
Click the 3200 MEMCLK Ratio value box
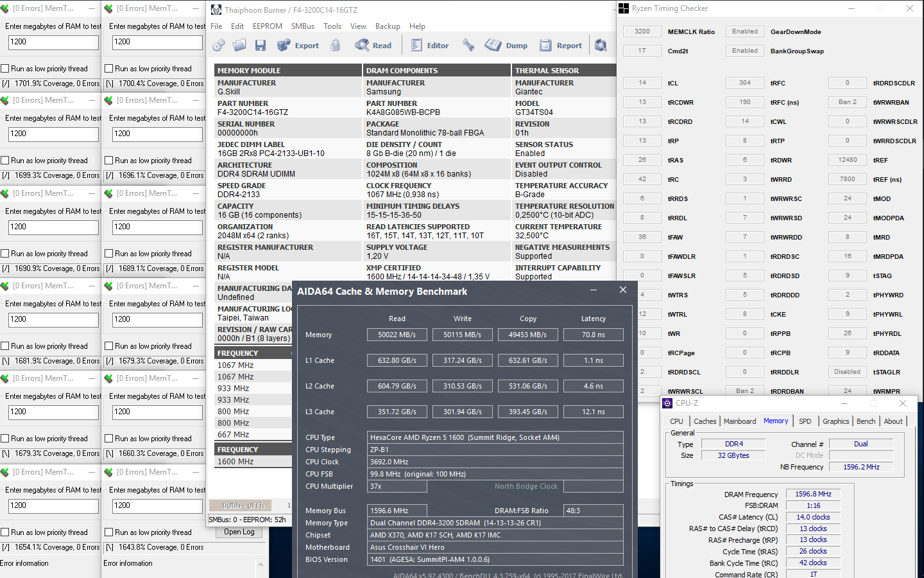tap(642, 31)
